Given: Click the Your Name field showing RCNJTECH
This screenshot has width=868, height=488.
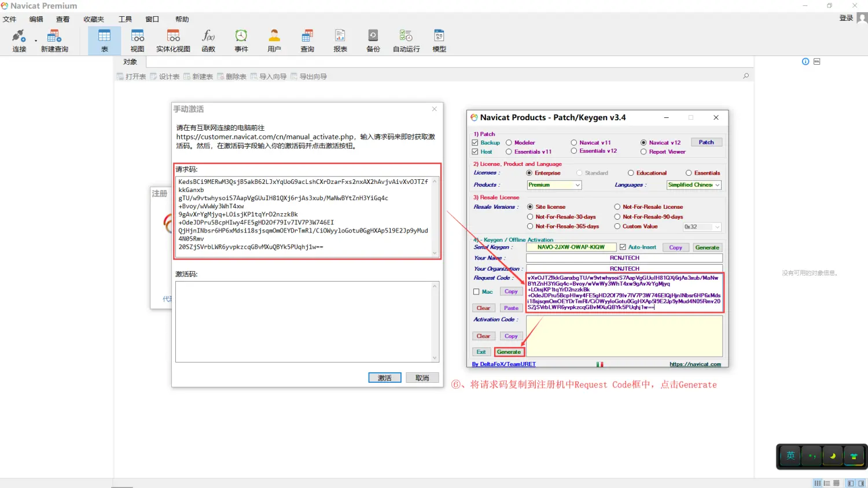Looking at the screenshot, I should tap(624, 258).
